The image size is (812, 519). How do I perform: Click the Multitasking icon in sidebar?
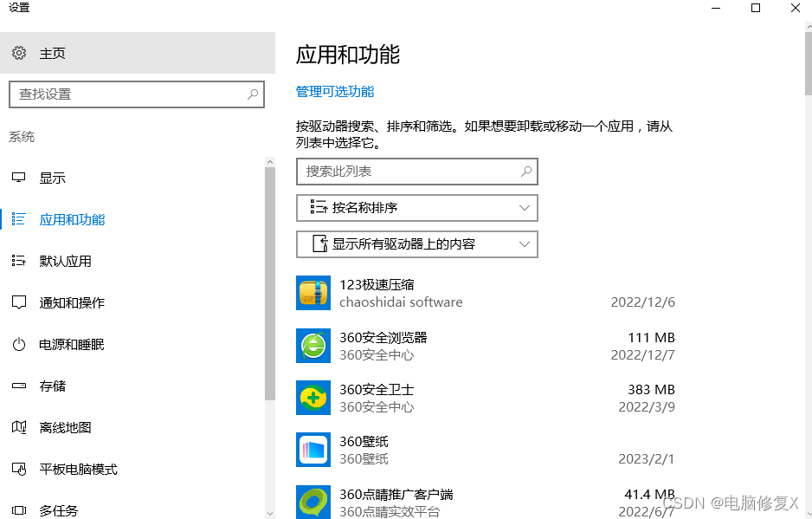pyautogui.click(x=19, y=510)
